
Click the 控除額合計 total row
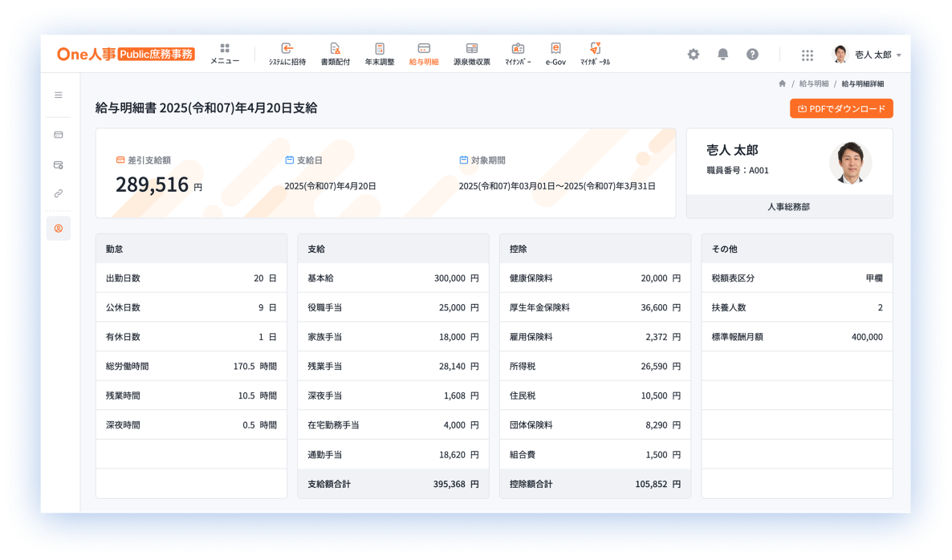click(595, 484)
